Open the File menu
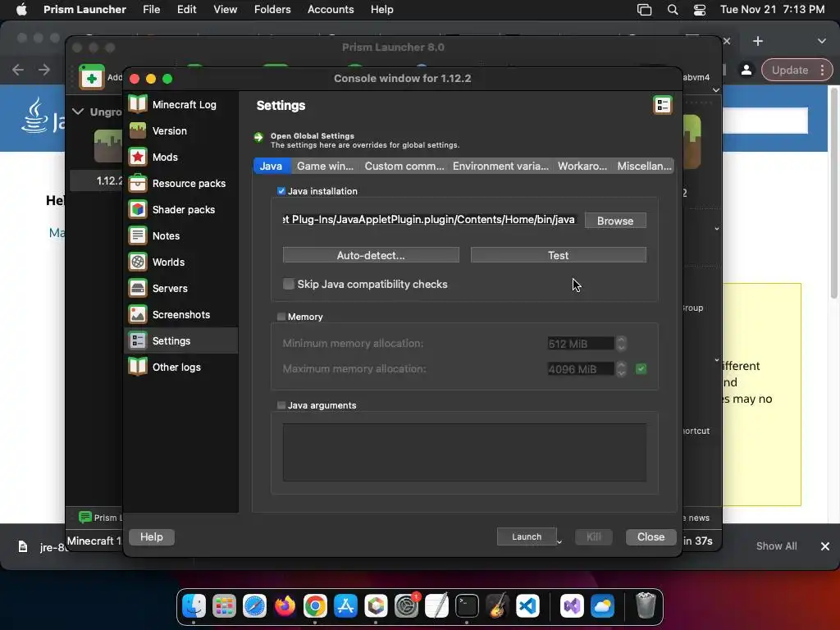This screenshot has height=630, width=840. click(152, 10)
